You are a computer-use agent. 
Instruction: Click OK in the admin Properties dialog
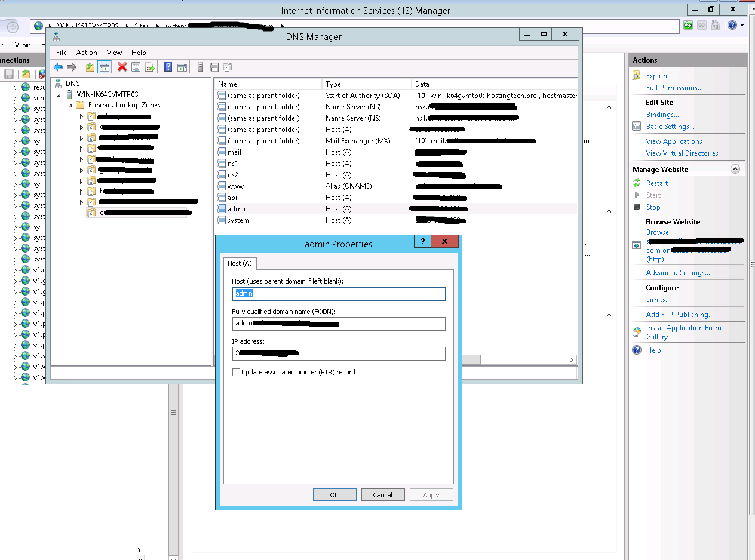pyautogui.click(x=334, y=494)
